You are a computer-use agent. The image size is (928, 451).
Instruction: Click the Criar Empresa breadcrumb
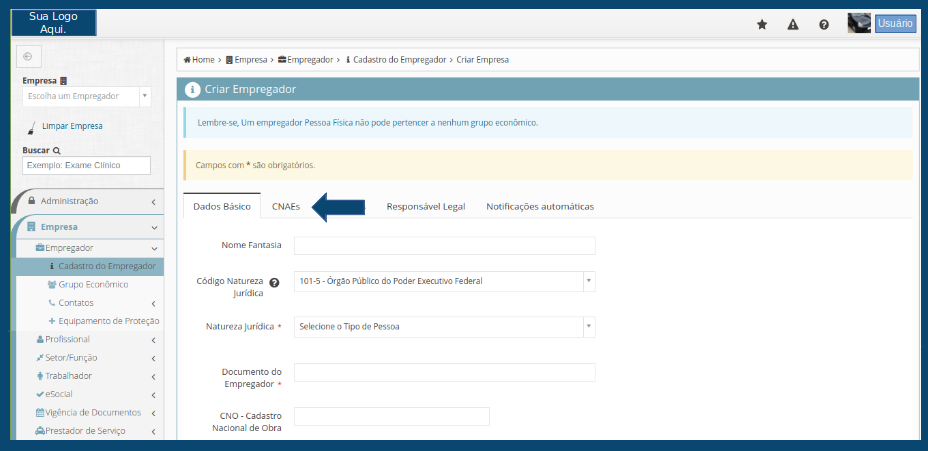482,60
